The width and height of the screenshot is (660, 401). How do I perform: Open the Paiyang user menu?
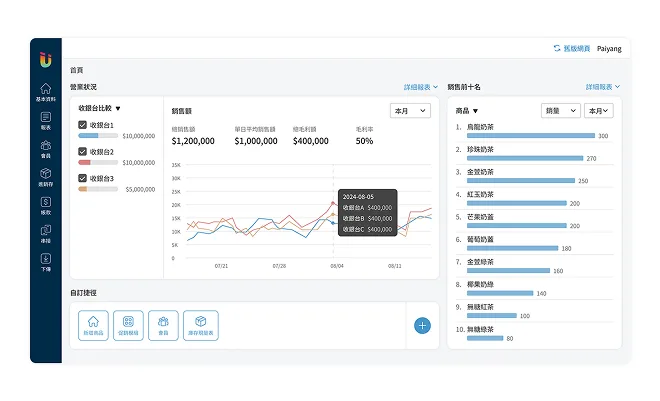[x=609, y=48]
